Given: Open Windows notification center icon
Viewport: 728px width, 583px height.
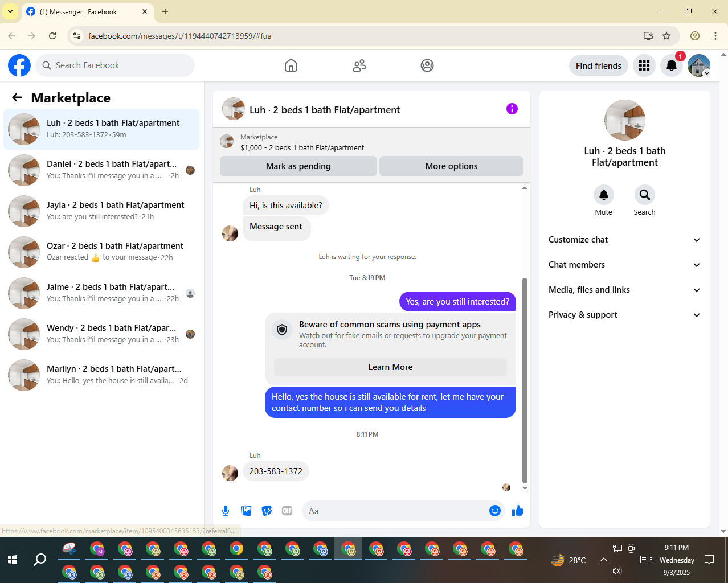Looking at the screenshot, I should pos(709,560).
